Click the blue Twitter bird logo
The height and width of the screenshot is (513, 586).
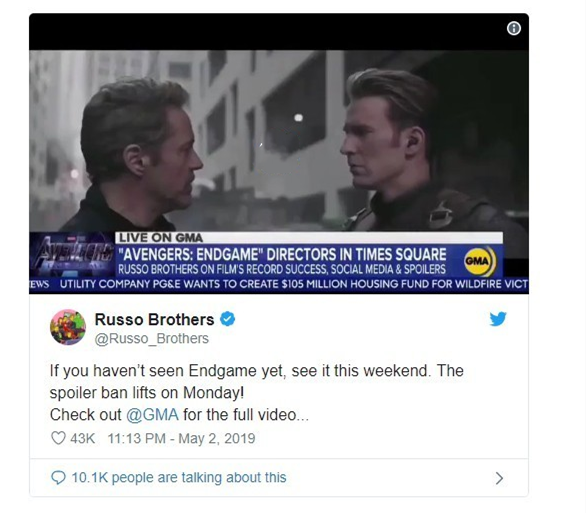[498, 319]
